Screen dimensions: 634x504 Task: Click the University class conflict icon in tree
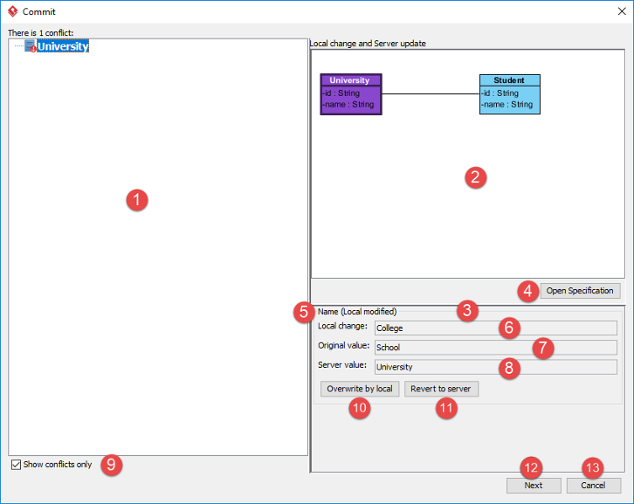point(30,46)
